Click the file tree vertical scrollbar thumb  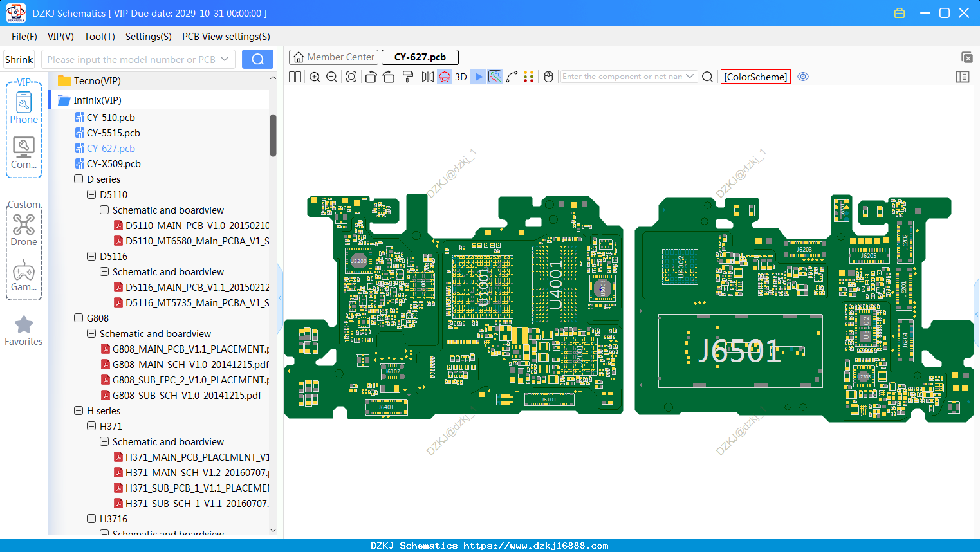point(273,135)
